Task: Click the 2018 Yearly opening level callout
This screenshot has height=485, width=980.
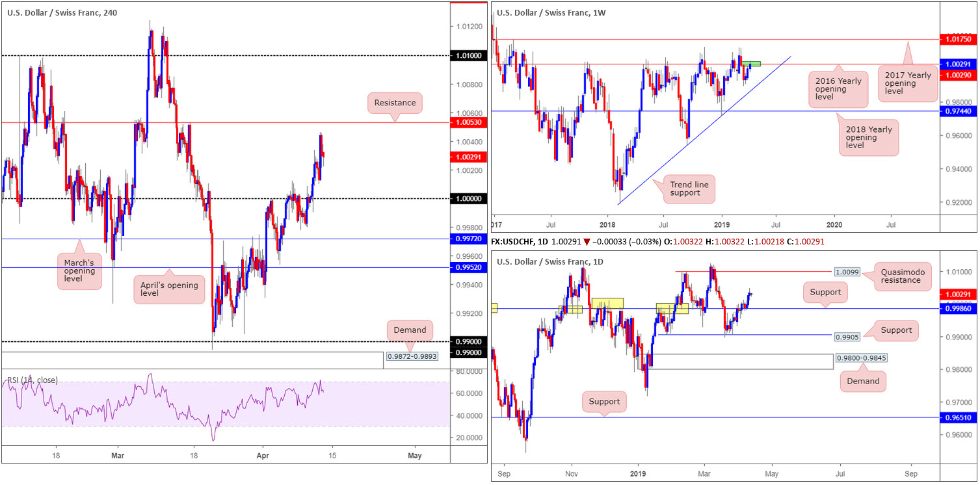Action: click(x=868, y=137)
